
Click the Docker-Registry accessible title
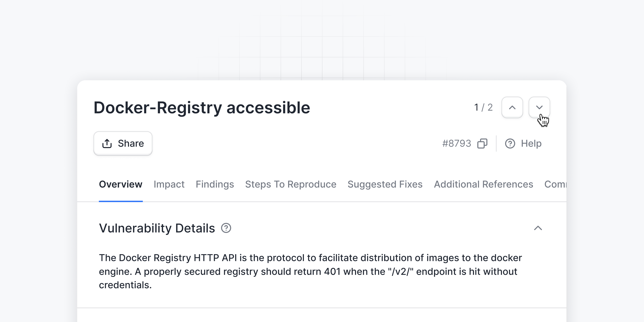point(202,108)
